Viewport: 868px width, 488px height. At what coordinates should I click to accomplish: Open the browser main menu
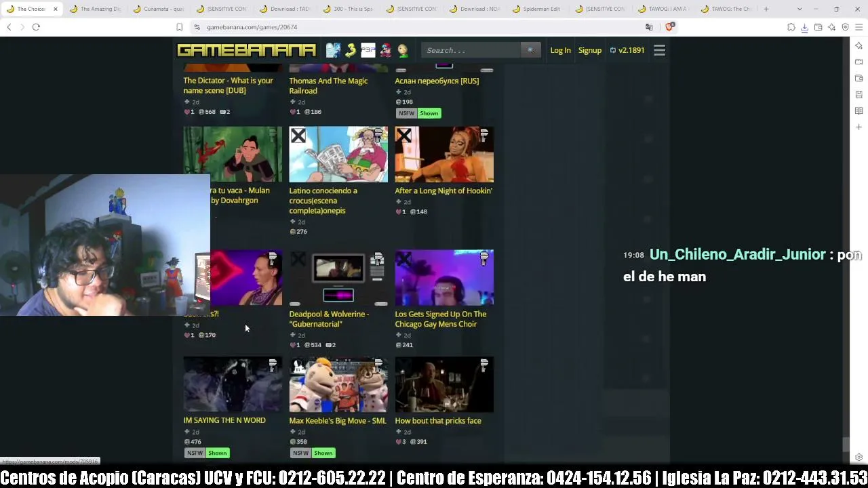tap(859, 27)
